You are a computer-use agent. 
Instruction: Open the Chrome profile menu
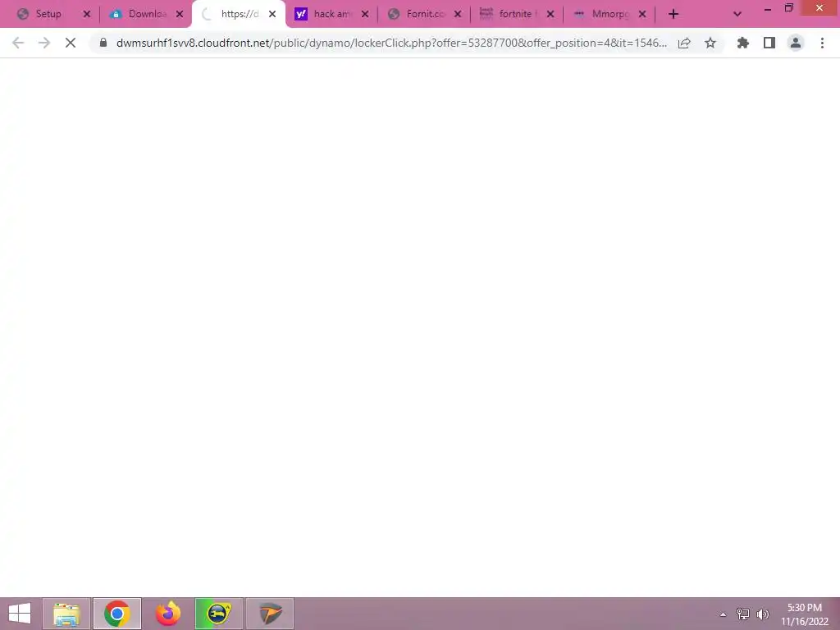[x=796, y=43]
